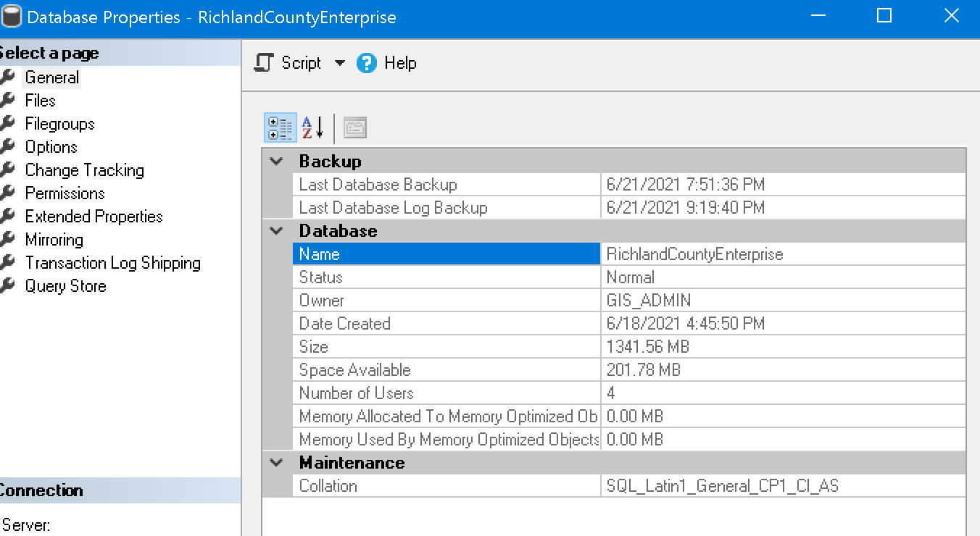
Task: Collapse the Maintenance section
Action: pos(276,463)
